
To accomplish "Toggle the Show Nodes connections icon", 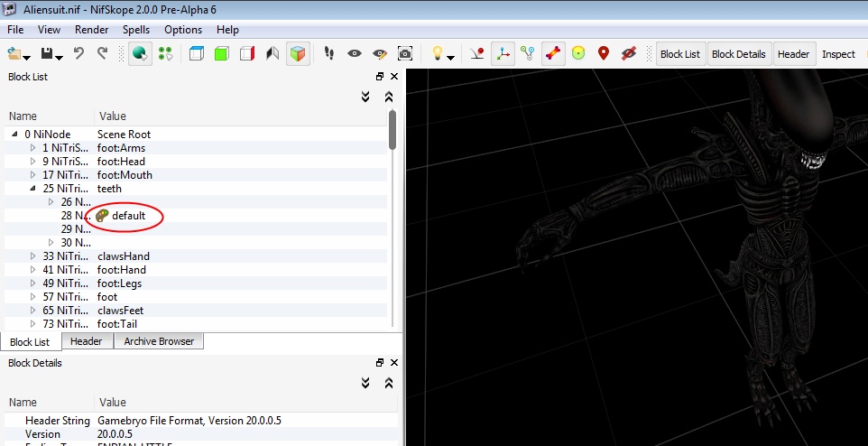I will pyautogui.click(x=528, y=54).
